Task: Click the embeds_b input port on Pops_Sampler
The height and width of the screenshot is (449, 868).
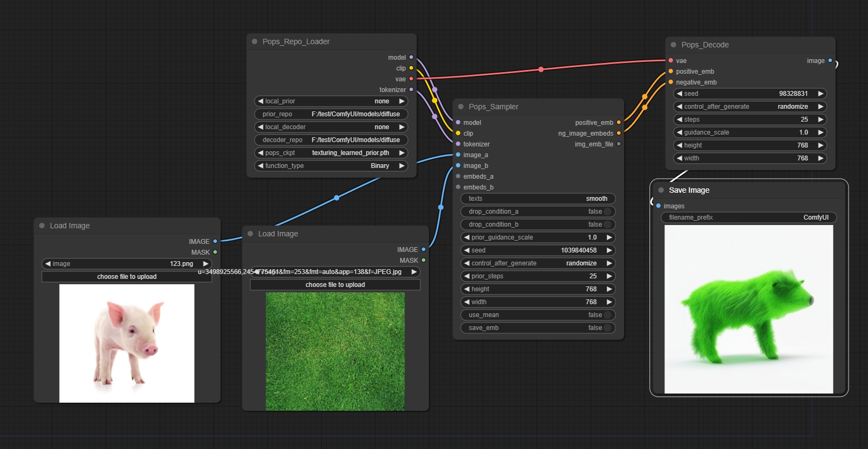Action: click(458, 187)
